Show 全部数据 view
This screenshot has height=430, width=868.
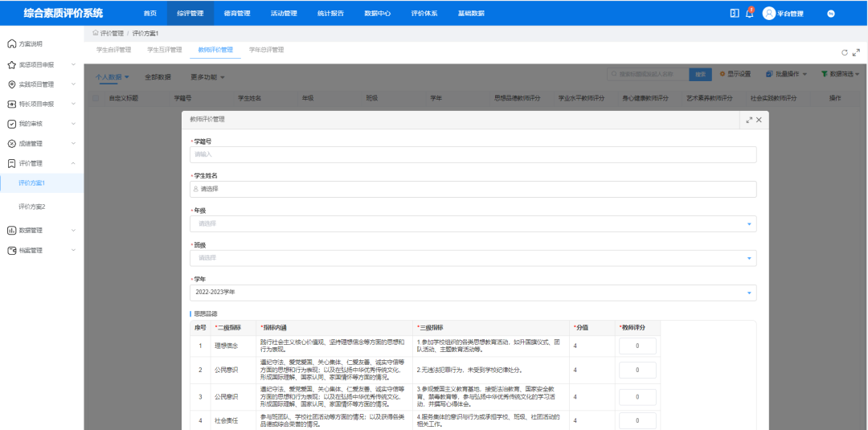click(x=158, y=77)
